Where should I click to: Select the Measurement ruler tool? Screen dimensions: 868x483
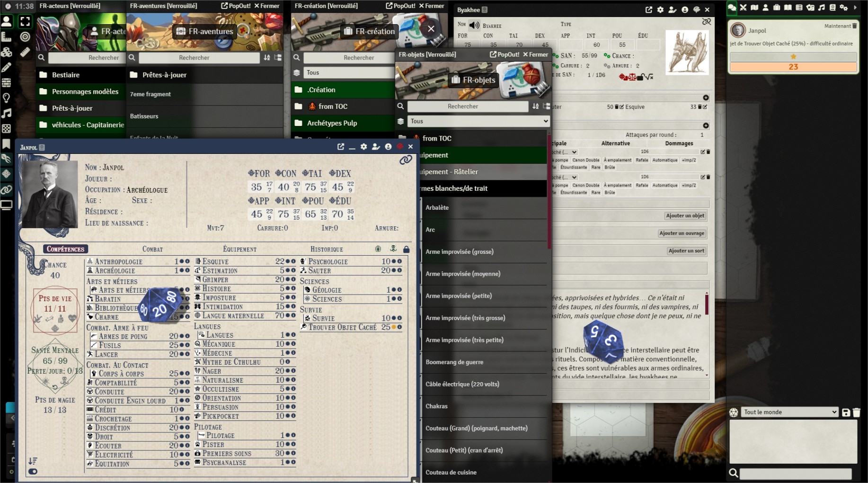point(25,52)
